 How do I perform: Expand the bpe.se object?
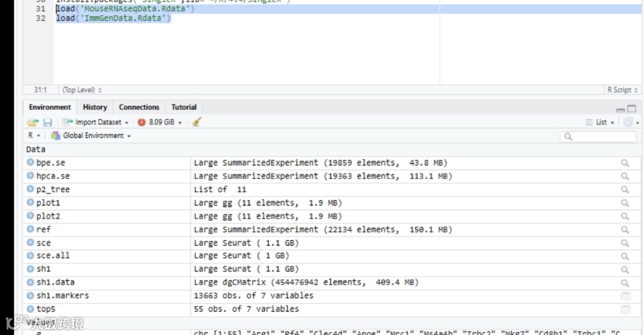30,162
